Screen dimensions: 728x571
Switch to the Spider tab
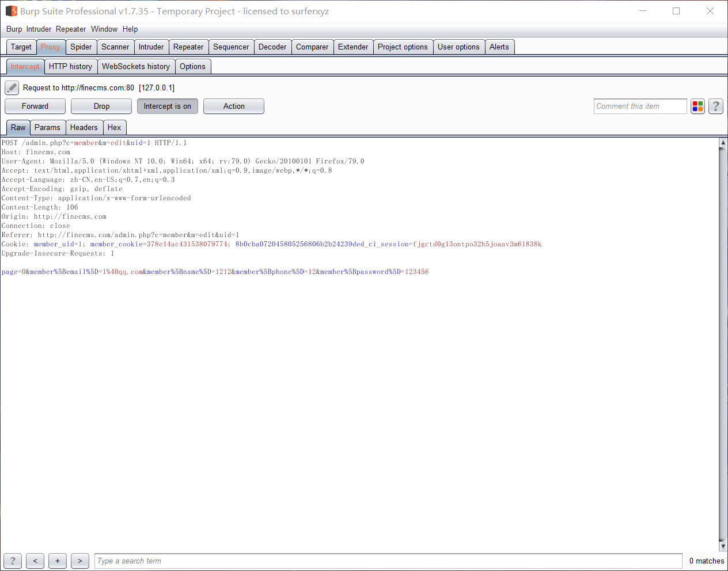81,47
